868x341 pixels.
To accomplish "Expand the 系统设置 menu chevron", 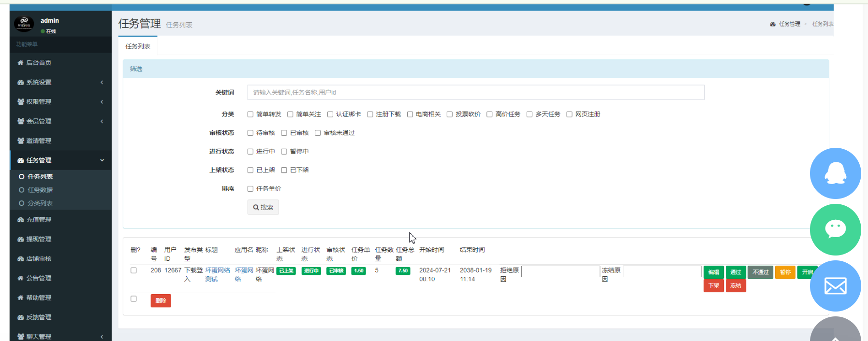I will (102, 83).
